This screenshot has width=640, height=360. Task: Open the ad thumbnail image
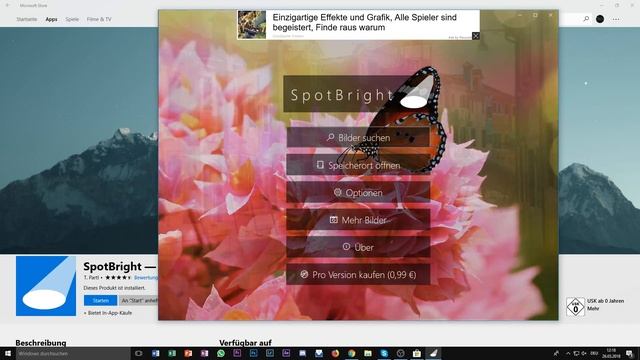click(252, 25)
